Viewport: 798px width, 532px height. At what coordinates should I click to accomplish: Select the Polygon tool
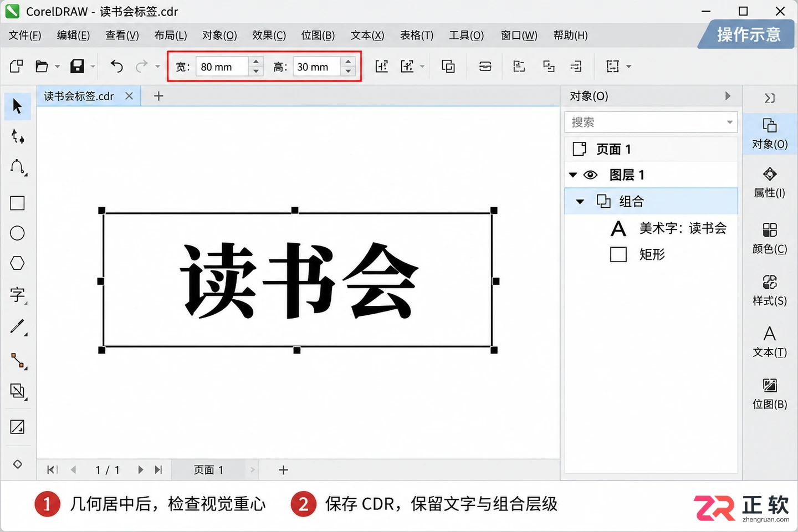[x=17, y=263]
